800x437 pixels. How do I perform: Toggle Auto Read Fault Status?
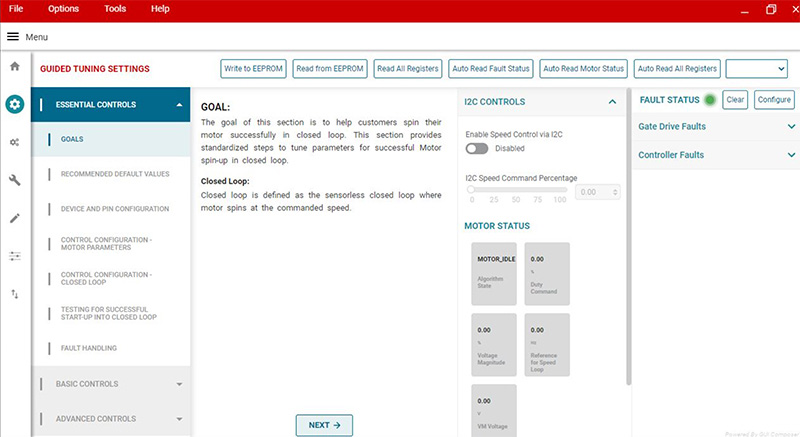pyautogui.click(x=491, y=68)
